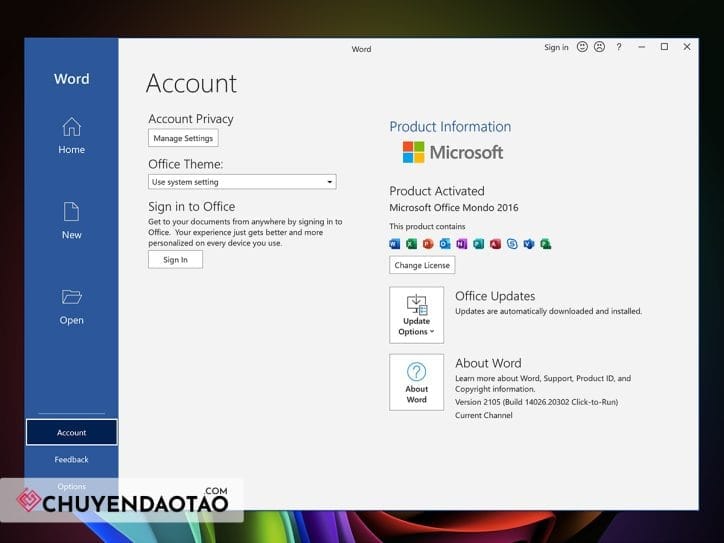The width and height of the screenshot is (724, 543).
Task: Click Sign in link in title bar
Action: click(556, 47)
